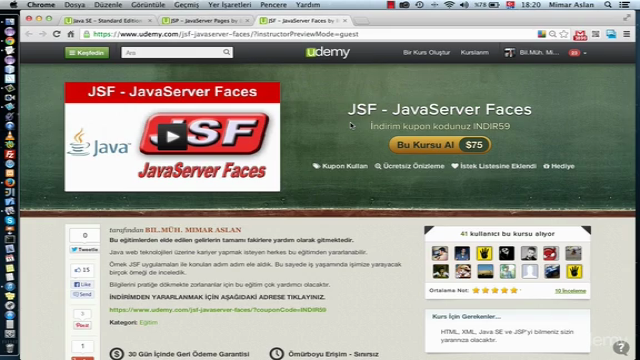Click the Udemy logo
Screen dimensions: 640x360
[x=328, y=52]
